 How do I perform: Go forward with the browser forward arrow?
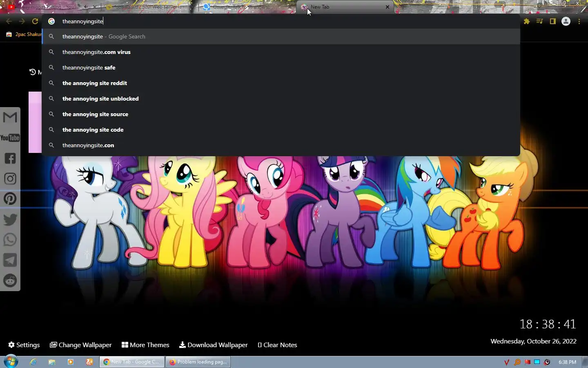pyautogui.click(x=22, y=21)
